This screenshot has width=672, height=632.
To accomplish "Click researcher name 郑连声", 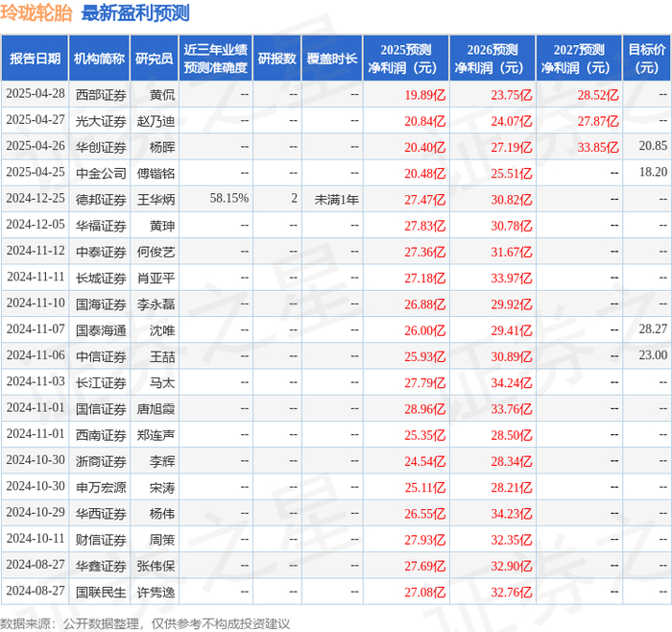I will pos(156,435).
